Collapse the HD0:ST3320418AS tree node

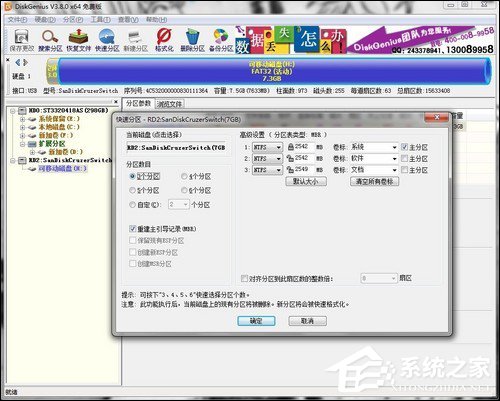pyautogui.click(x=13, y=110)
